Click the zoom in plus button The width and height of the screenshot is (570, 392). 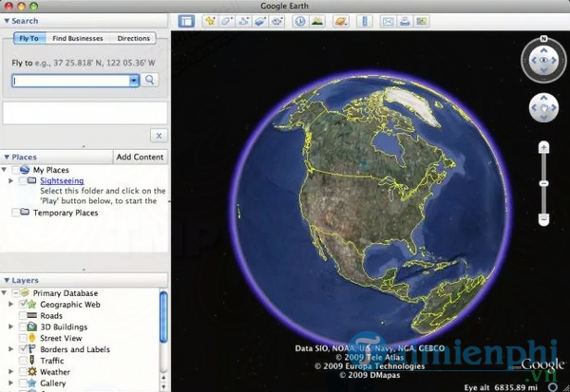tap(543, 147)
